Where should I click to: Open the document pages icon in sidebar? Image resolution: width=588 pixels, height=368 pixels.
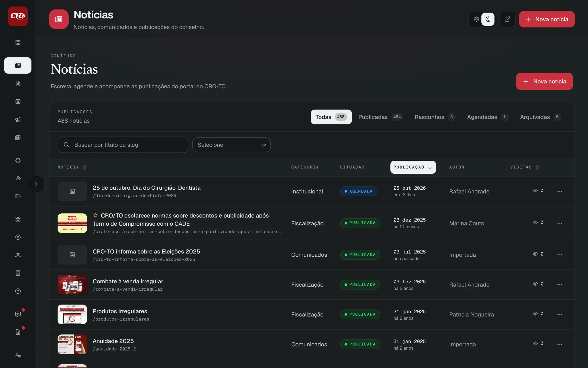coord(18,83)
